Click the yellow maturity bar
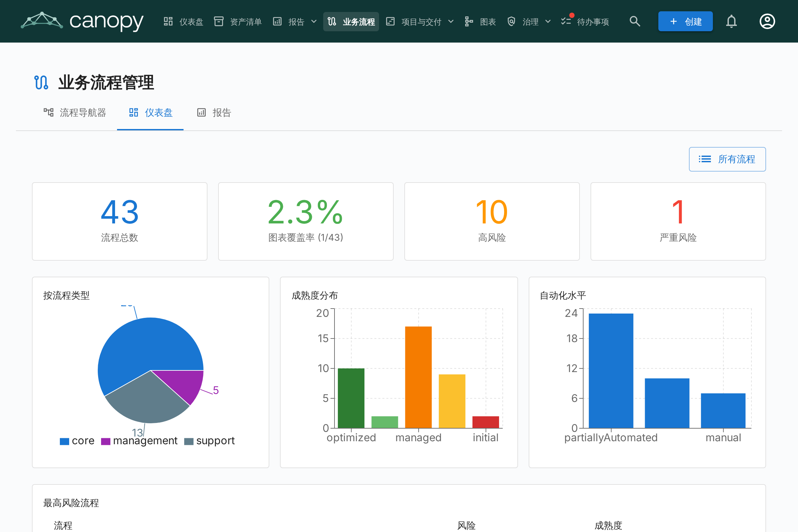 tap(452, 401)
